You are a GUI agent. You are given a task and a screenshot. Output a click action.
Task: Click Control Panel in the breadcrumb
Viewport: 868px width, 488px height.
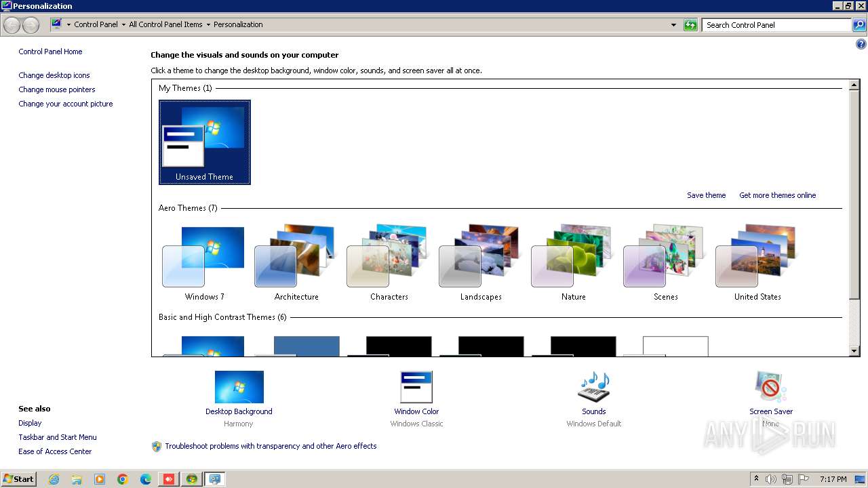tap(96, 24)
